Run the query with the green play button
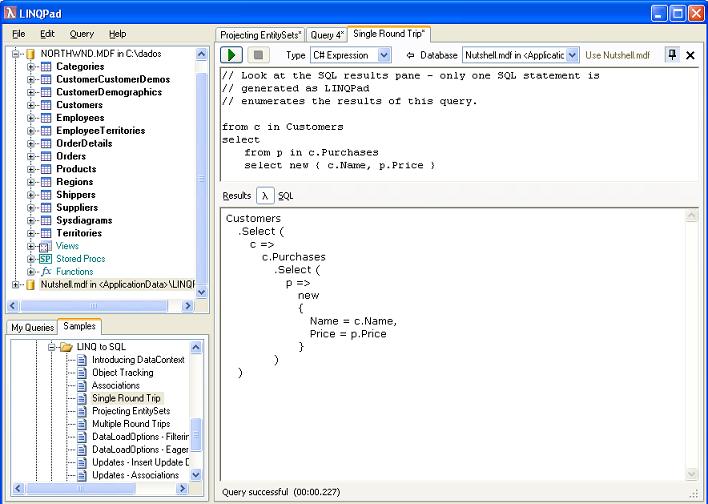 point(231,55)
